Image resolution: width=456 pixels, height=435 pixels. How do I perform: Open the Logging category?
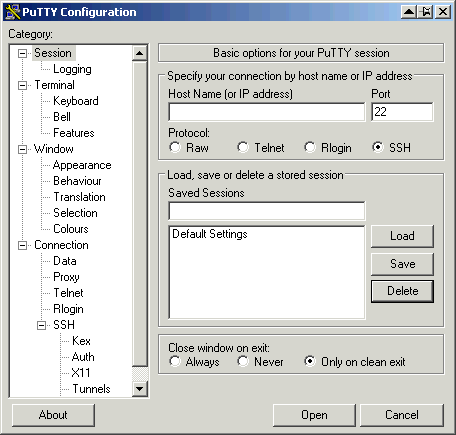click(x=72, y=69)
